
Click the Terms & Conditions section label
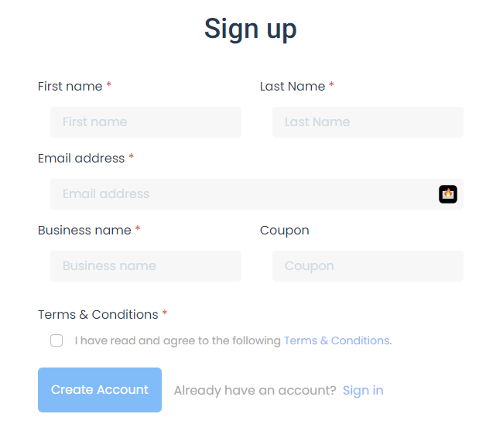[98, 315]
